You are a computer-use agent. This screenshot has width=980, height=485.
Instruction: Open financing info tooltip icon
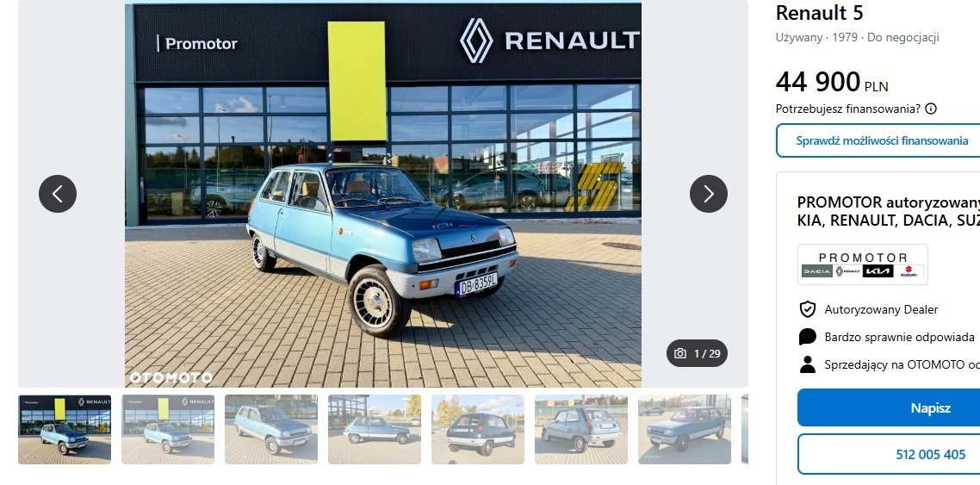tap(931, 109)
